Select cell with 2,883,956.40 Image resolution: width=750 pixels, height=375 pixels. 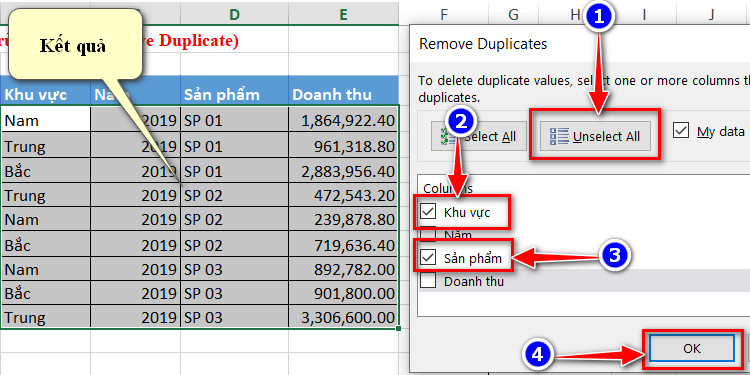(x=343, y=170)
